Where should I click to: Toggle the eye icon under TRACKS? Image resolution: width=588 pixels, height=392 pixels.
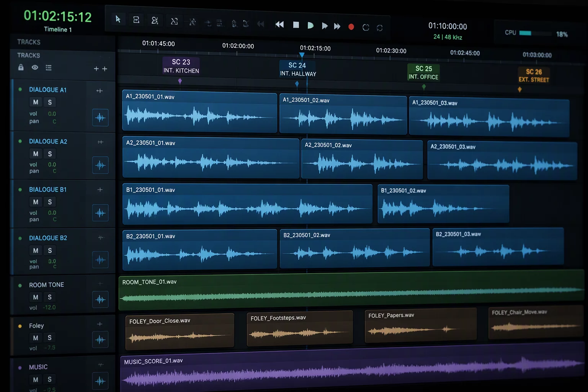(x=35, y=67)
